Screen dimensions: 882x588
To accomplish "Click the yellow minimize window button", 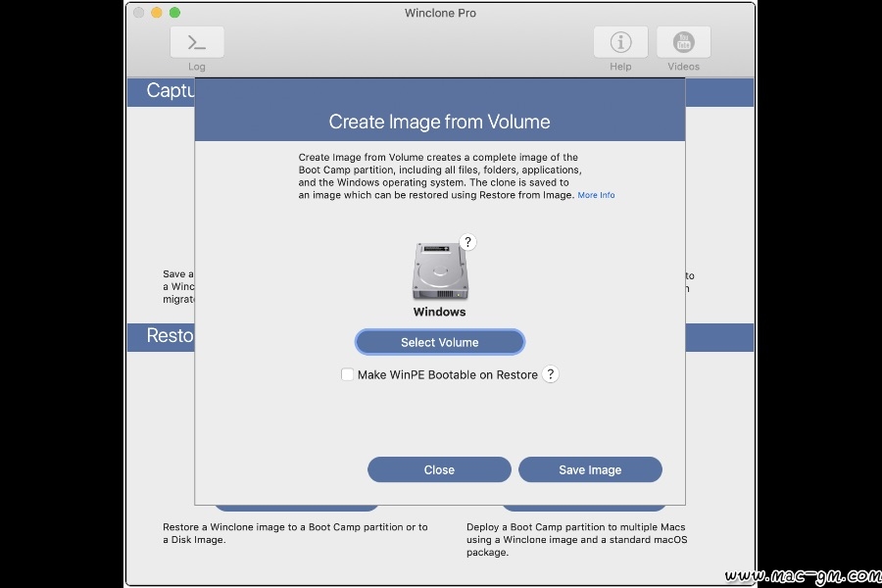I will tap(157, 13).
